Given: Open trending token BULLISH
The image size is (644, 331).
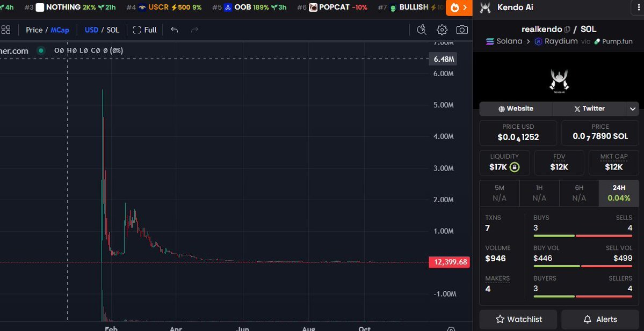Looking at the screenshot, I should [x=411, y=8].
